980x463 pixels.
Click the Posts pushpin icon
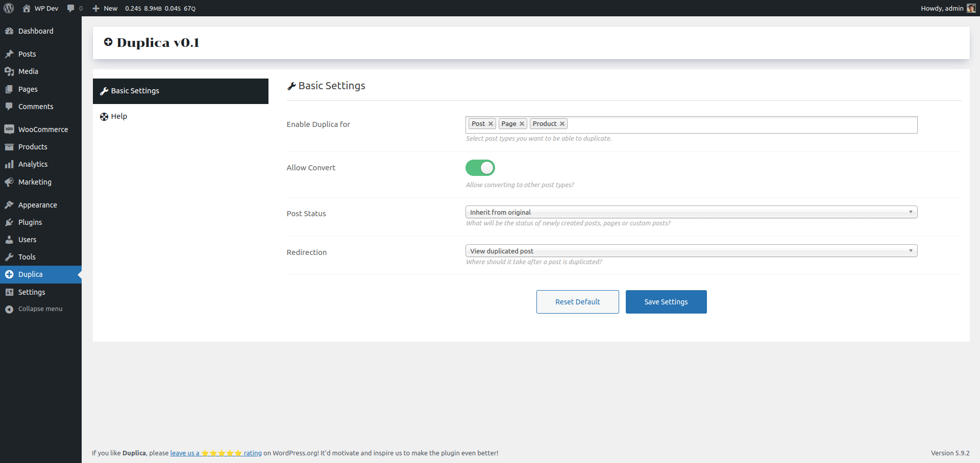coord(9,54)
